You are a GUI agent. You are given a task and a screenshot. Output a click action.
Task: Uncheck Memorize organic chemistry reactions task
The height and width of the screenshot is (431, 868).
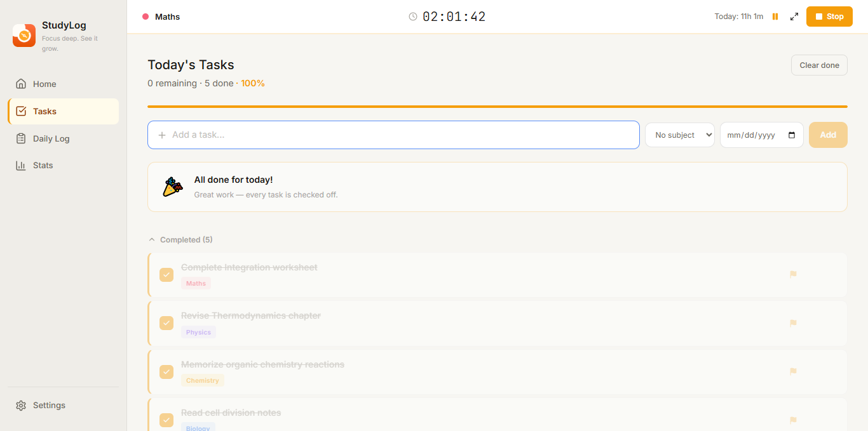tap(166, 371)
